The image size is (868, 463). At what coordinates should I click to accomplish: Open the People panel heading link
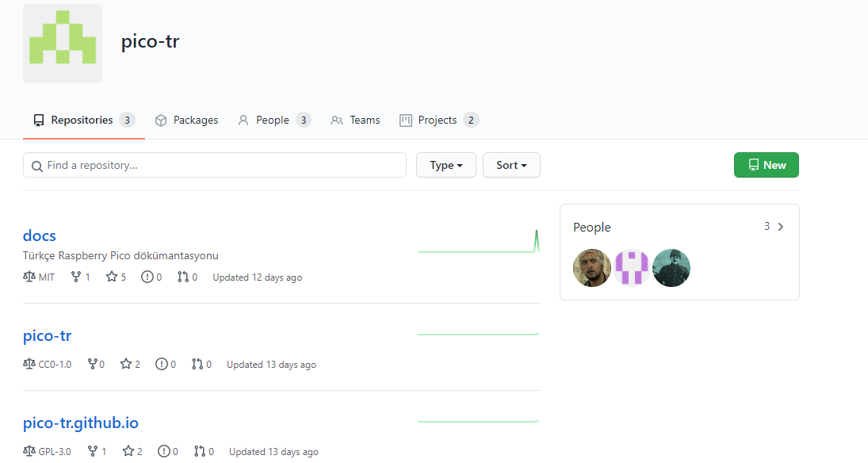click(x=592, y=227)
